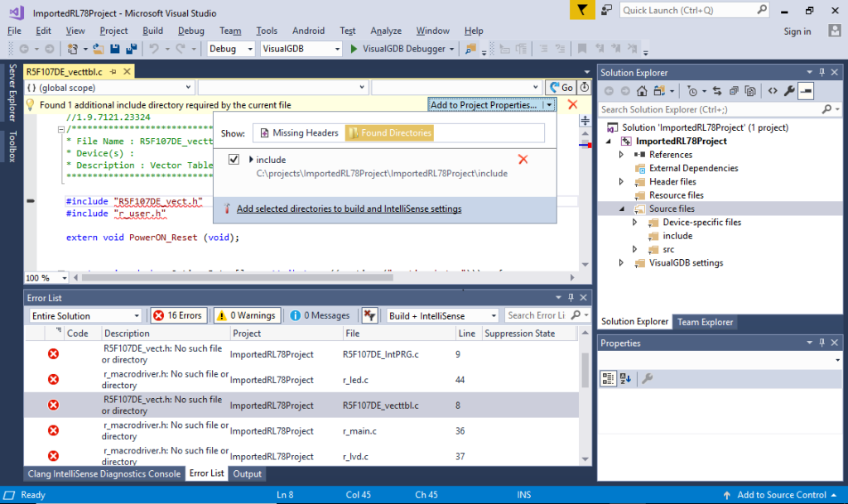This screenshot has width=848, height=504.
Task: Pin the Properties panel
Action: pyautogui.click(x=821, y=343)
